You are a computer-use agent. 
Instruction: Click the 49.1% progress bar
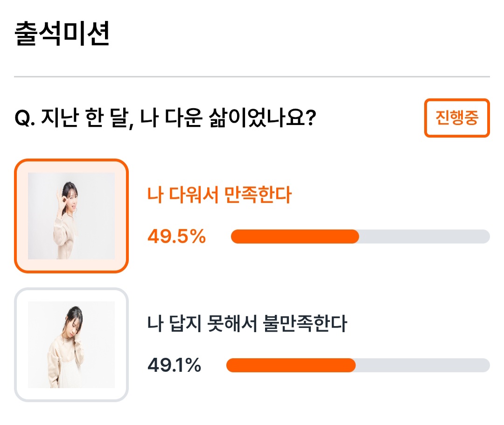coord(358,365)
